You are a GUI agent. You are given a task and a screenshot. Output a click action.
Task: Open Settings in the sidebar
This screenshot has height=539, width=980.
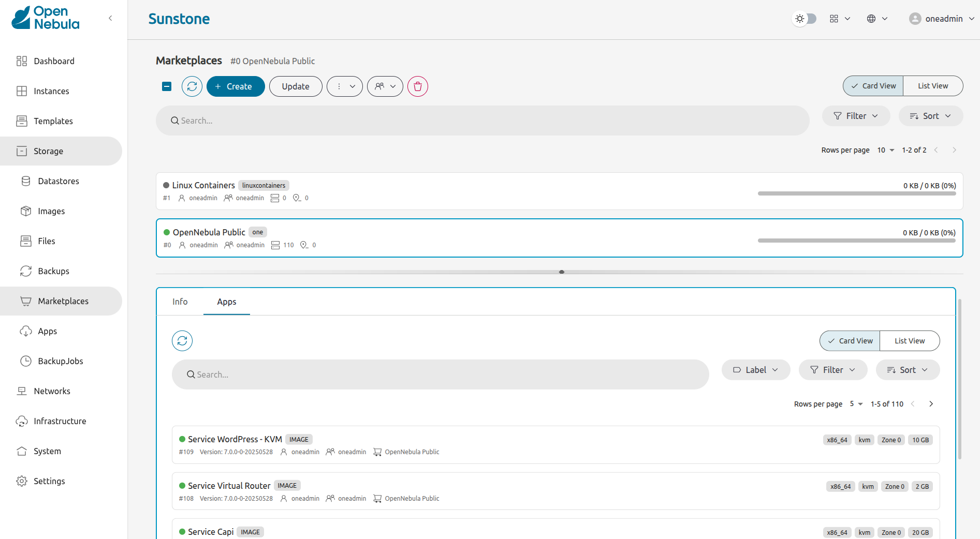pyautogui.click(x=61, y=481)
